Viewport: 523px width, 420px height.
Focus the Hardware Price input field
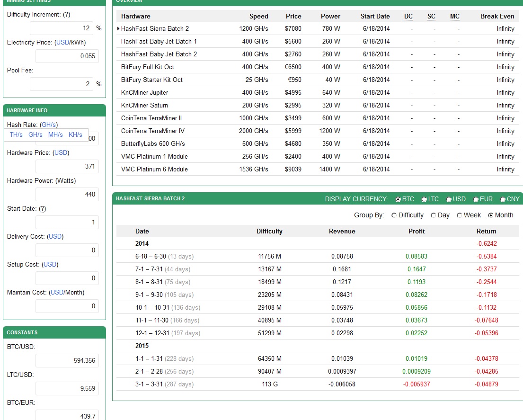tap(67, 167)
